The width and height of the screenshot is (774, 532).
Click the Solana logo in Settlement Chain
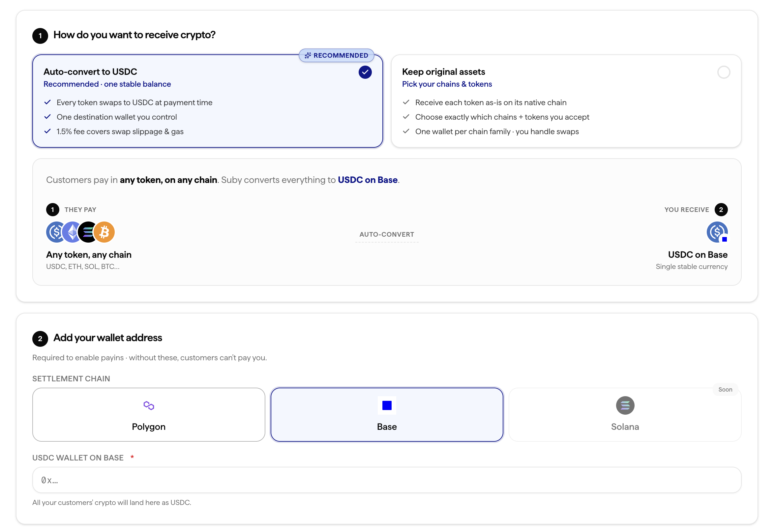pos(625,405)
